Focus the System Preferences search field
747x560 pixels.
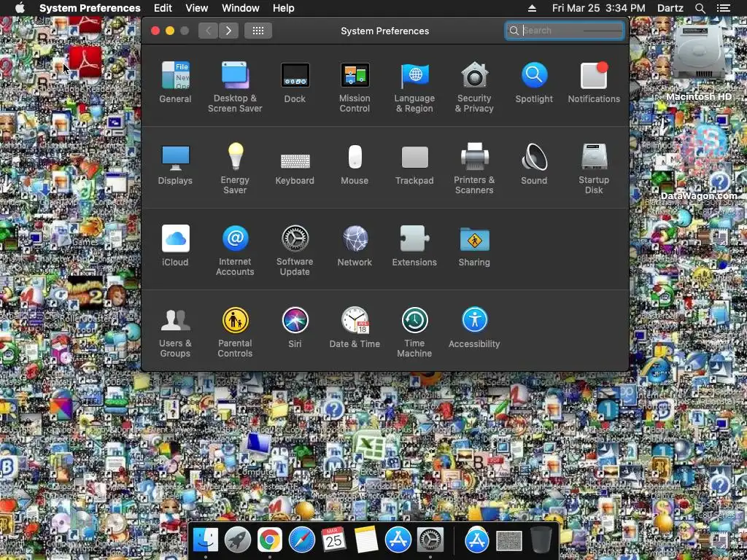(565, 31)
